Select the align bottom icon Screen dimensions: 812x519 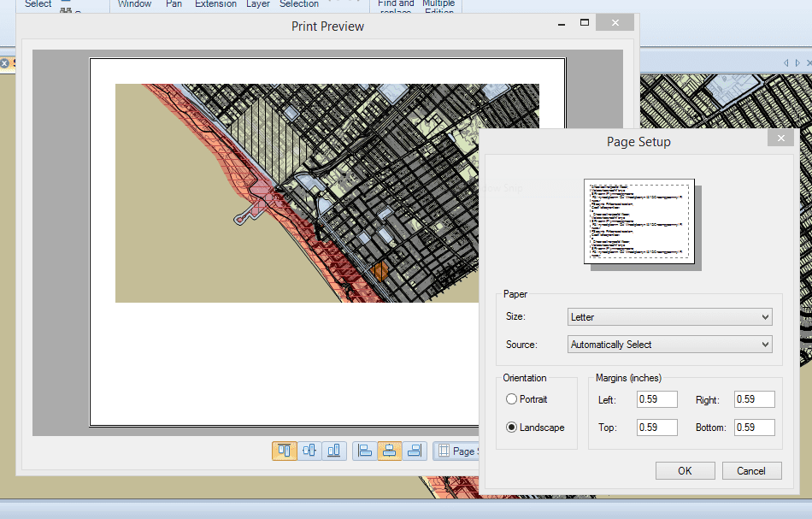(x=334, y=451)
